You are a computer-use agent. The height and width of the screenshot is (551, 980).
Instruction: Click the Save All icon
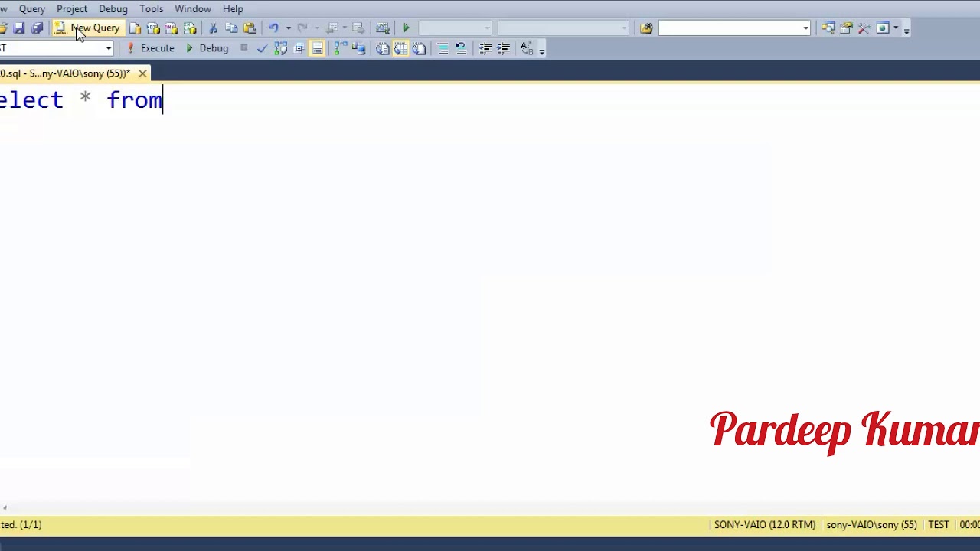pyautogui.click(x=37, y=28)
